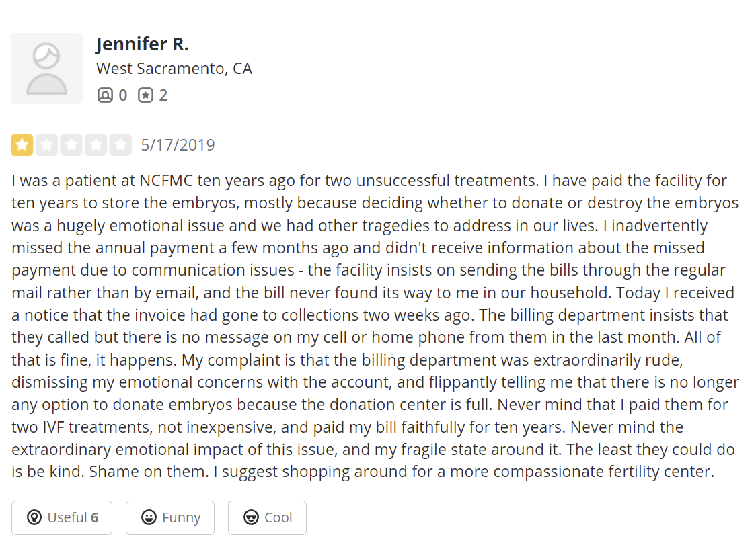Click the Cool sunglasses face icon
The height and width of the screenshot is (541, 756).
point(252,517)
